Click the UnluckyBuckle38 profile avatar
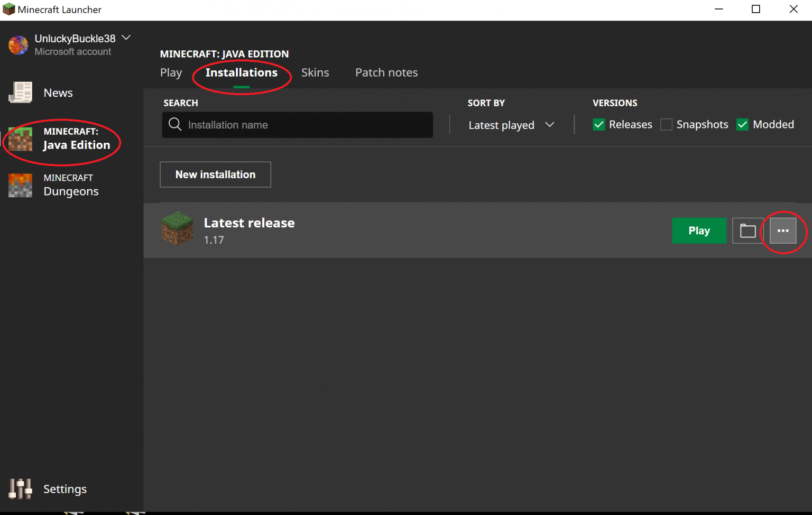 [x=19, y=45]
